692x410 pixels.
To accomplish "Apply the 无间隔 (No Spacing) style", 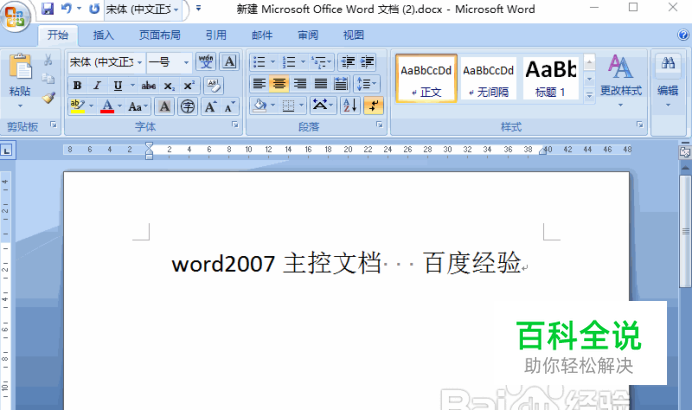I will tap(488, 79).
